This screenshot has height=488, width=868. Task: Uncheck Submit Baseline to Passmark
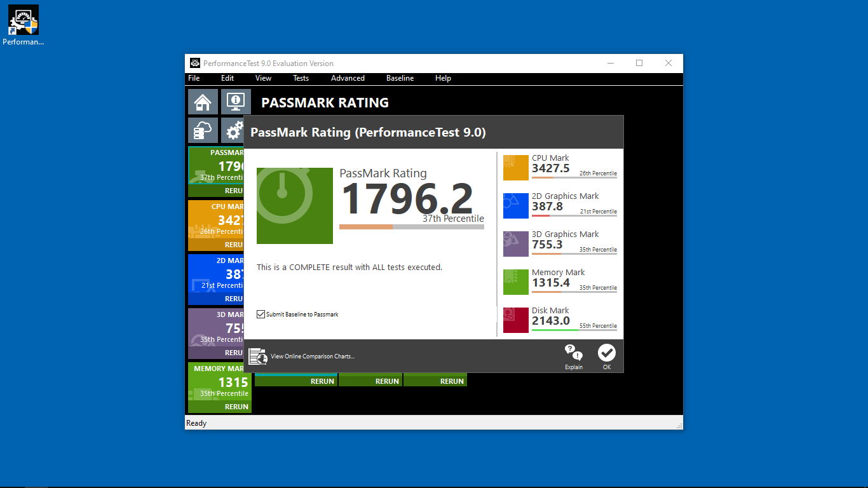tap(261, 314)
